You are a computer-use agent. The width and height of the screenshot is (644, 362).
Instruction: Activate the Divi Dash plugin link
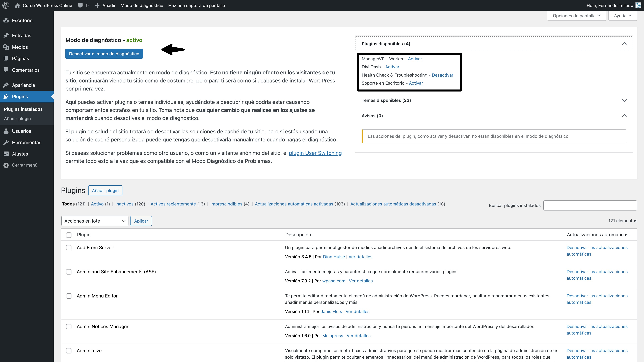point(392,67)
